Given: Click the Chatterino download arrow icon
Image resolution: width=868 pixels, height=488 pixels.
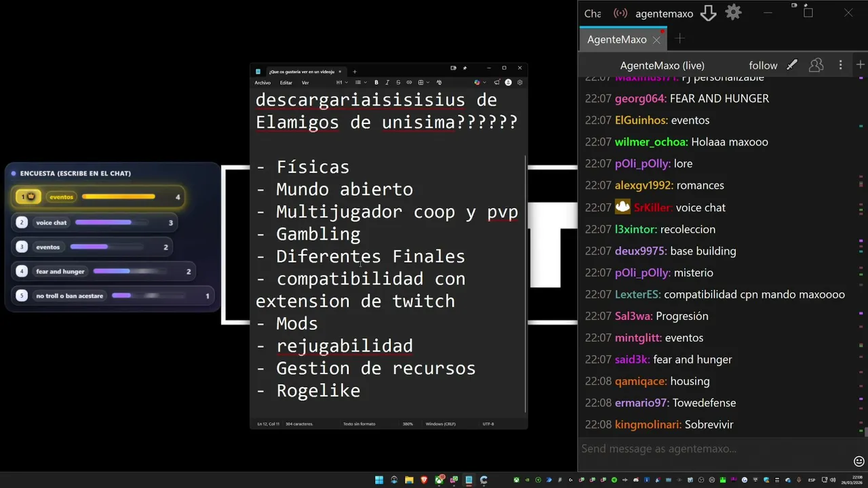Looking at the screenshot, I should click(x=708, y=13).
